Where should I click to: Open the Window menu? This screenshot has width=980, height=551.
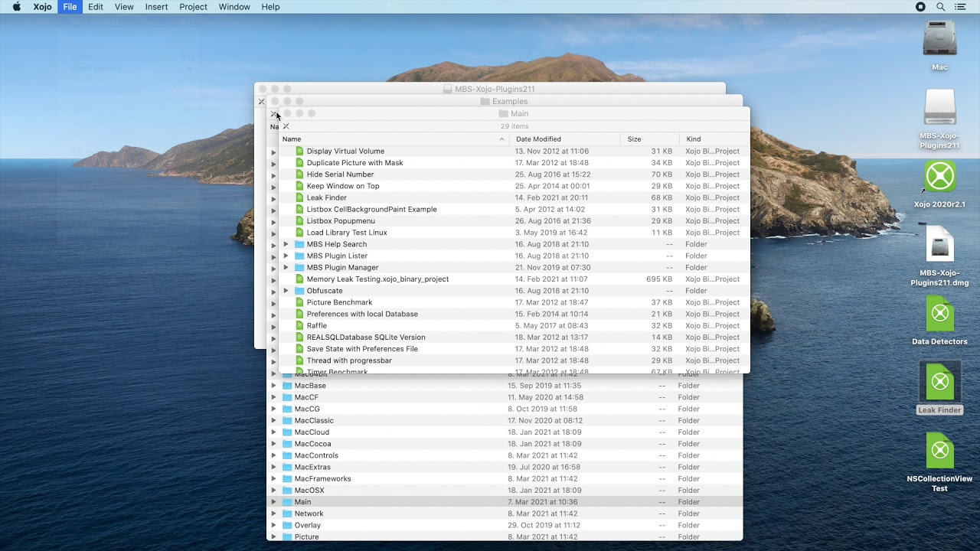[x=234, y=7]
